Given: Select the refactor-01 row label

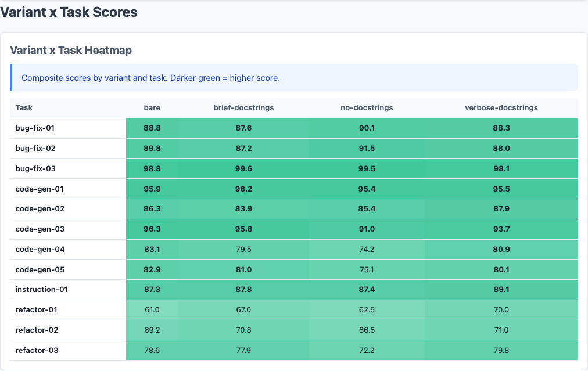Looking at the screenshot, I should point(36,309).
